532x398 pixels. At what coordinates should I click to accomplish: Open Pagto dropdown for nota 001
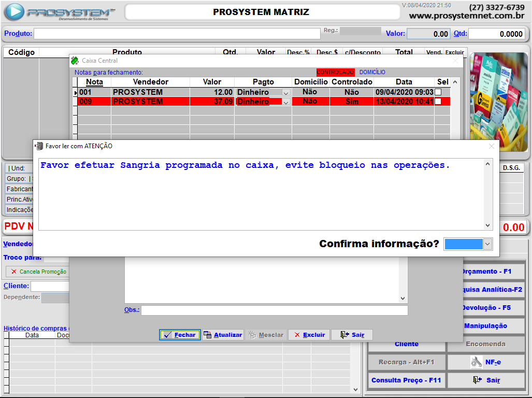tap(286, 93)
